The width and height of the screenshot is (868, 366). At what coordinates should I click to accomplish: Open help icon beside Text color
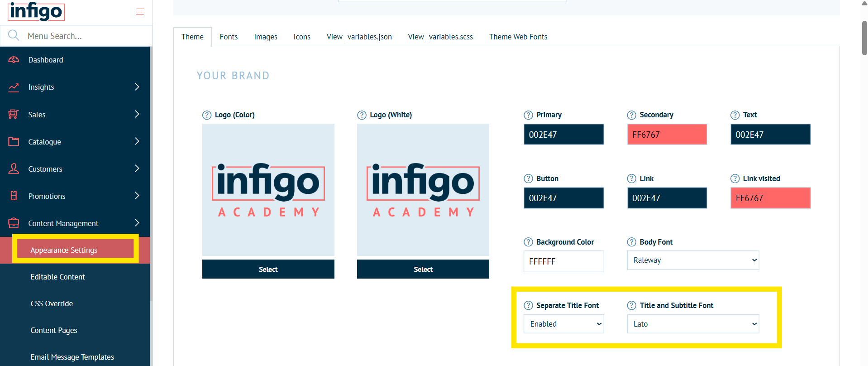coord(735,115)
